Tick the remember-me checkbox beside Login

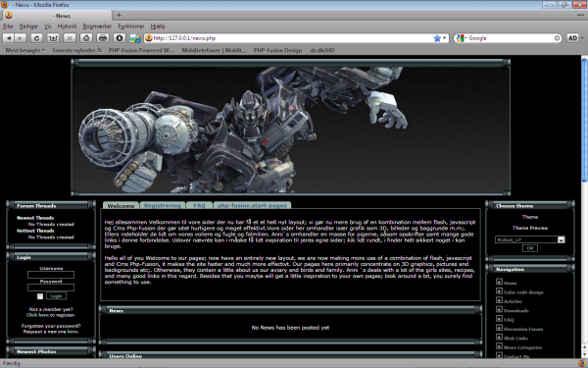pyautogui.click(x=40, y=296)
